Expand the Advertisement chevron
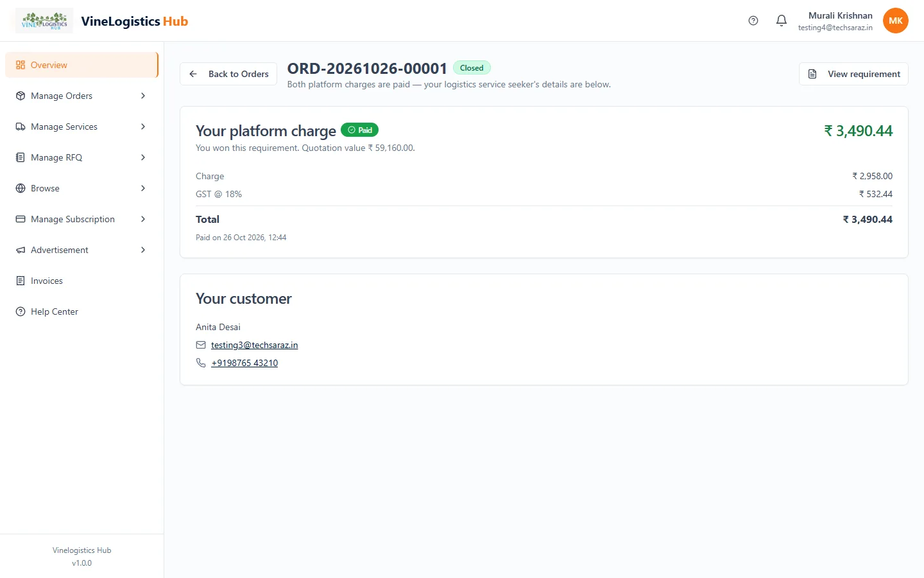The height and width of the screenshot is (578, 924). (143, 250)
